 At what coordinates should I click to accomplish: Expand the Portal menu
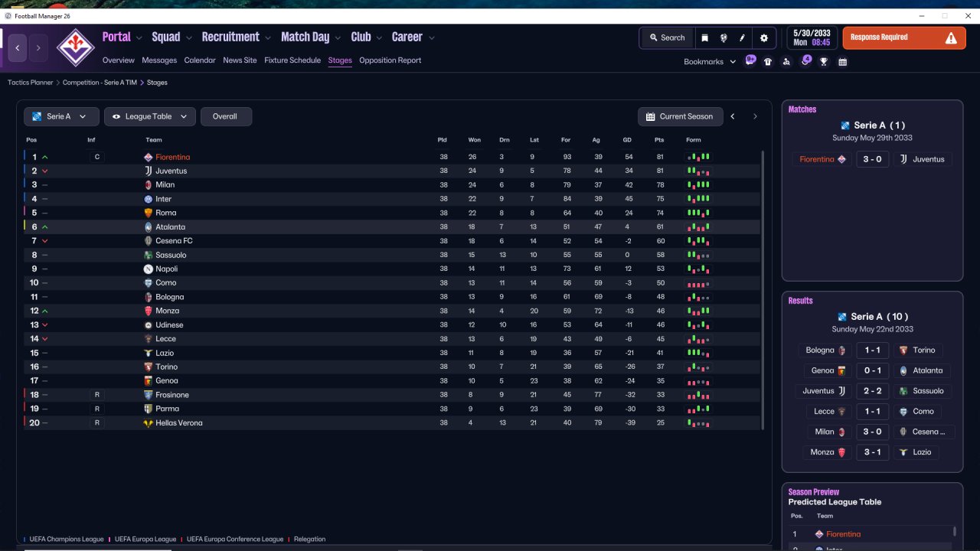pos(122,37)
